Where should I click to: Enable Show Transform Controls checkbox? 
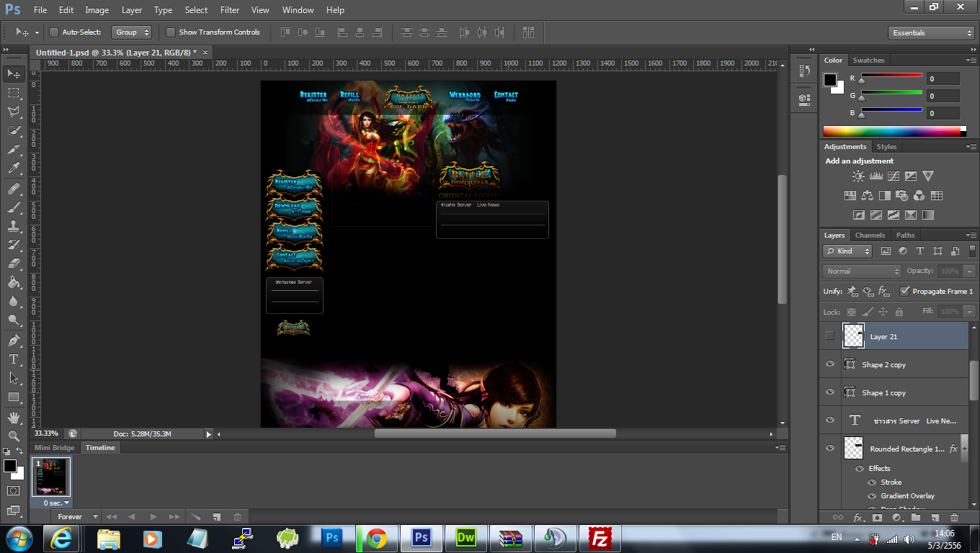point(171,32)
